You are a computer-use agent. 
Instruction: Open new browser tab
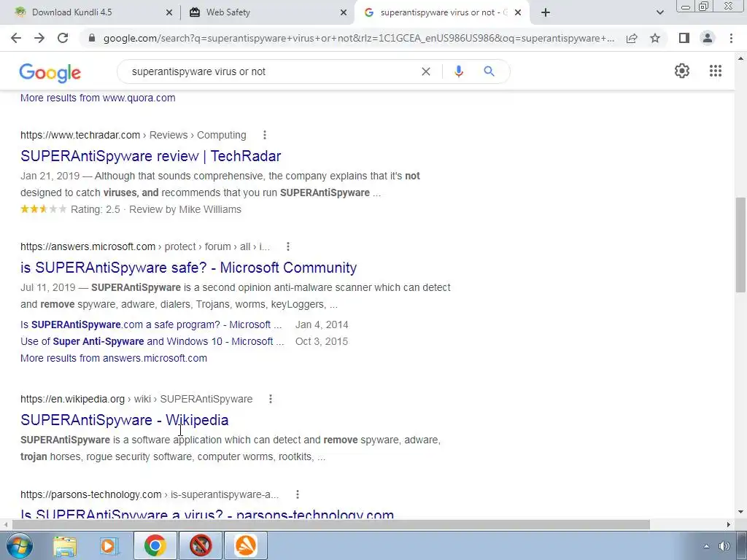coord(546,12)
